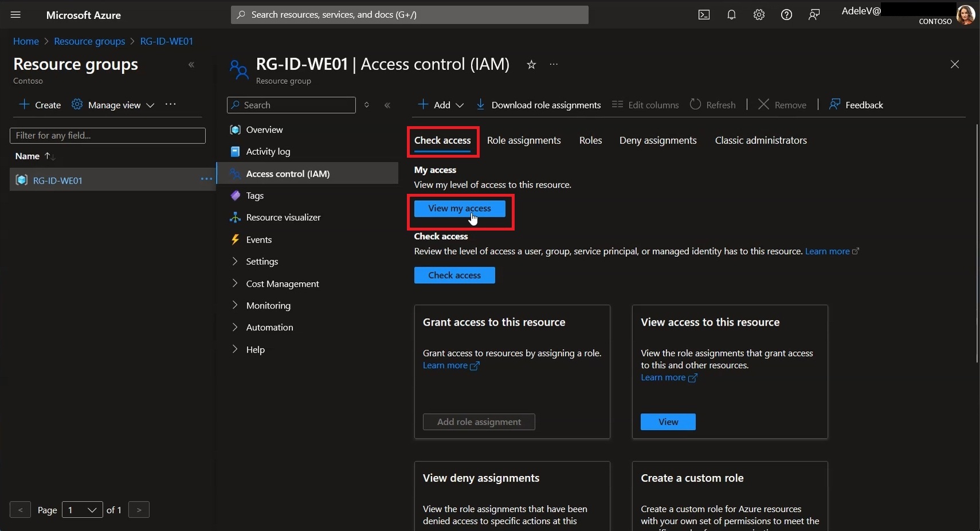
Task: Open the page number dropdown
Action: pyautogui.click(x=82, y=510)
